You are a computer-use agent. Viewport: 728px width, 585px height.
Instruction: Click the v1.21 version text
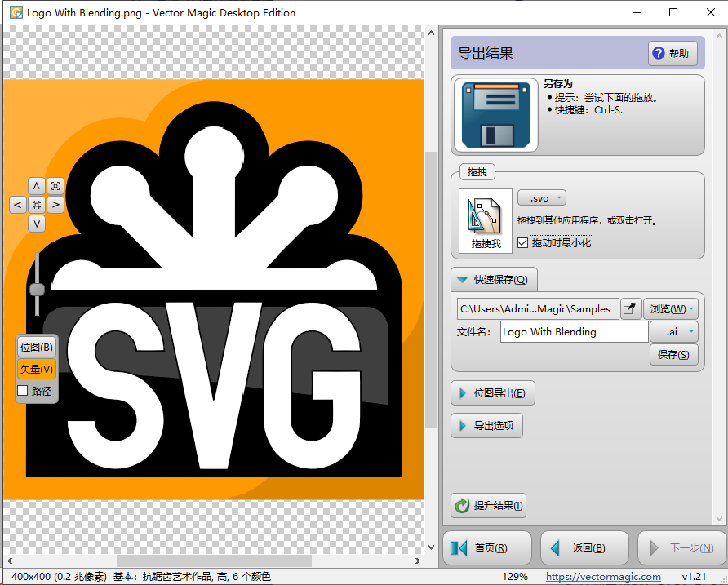click(x=694, y=577)
